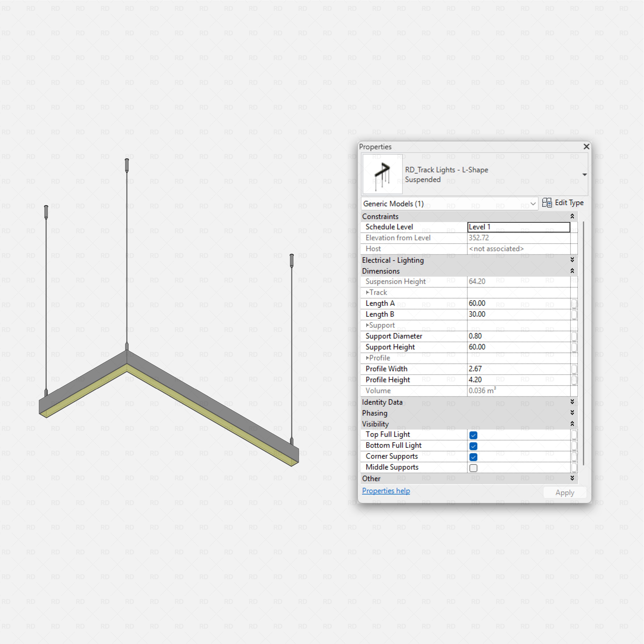Open the family type dropdown arrow
This screenshot has width=644, height=644.
[585, 174]
